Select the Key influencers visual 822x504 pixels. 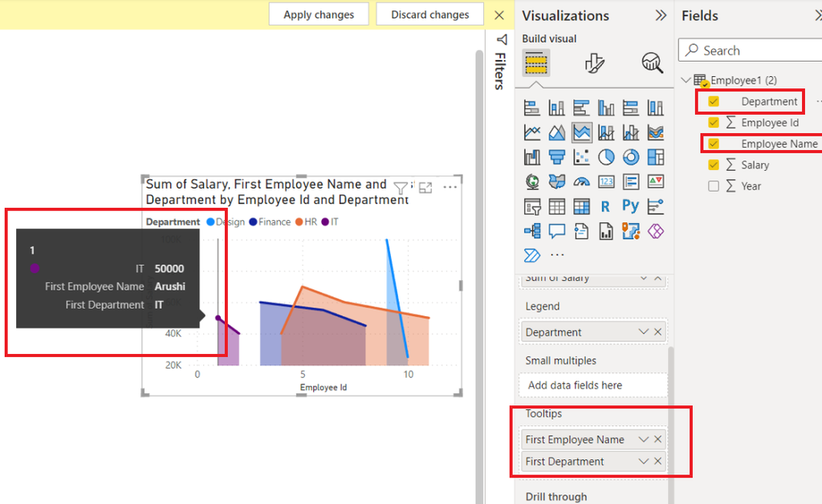click(x=655, y=206)
